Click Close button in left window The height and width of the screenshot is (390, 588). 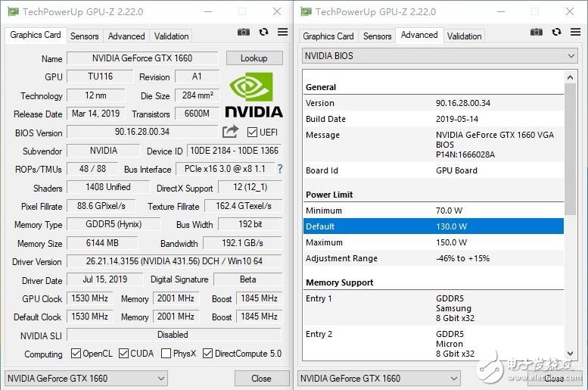(x=262, y=379)
